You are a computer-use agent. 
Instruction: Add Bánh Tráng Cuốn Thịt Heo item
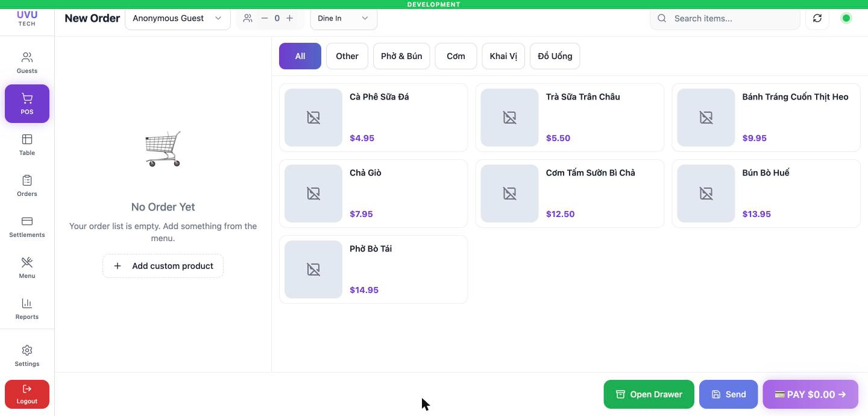click(x=766, y=118)
